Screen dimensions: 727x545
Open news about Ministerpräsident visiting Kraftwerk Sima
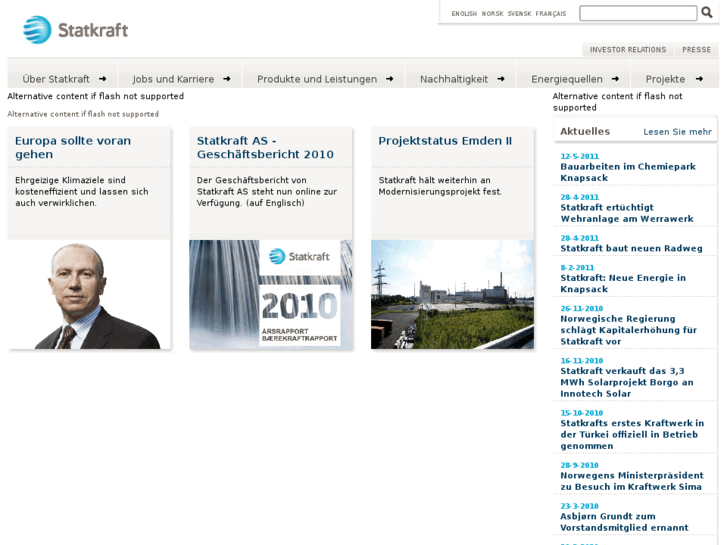click(632, 481)
